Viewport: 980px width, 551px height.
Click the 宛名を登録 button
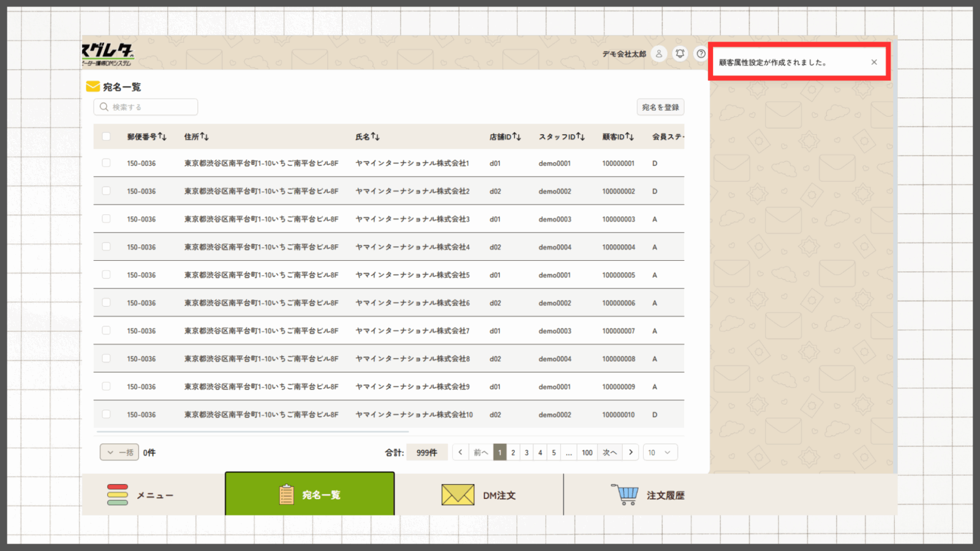point(660,107)
